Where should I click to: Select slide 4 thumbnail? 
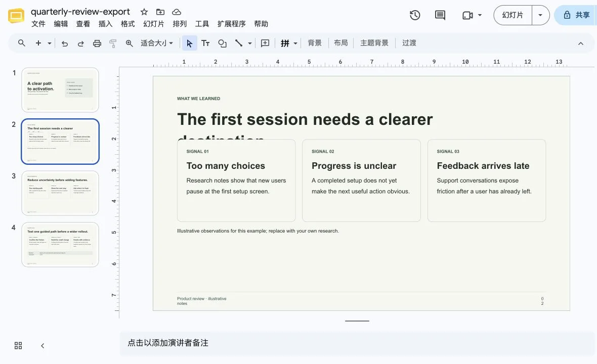[60, 245]
